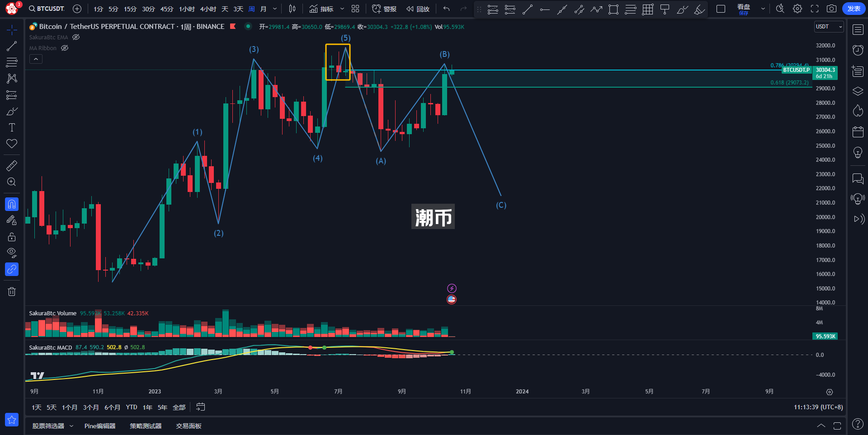Image resolution: width=868 pixels, height=435 pixels.
Task: Open the 指标 indicators button
Action: click(321, 9)
